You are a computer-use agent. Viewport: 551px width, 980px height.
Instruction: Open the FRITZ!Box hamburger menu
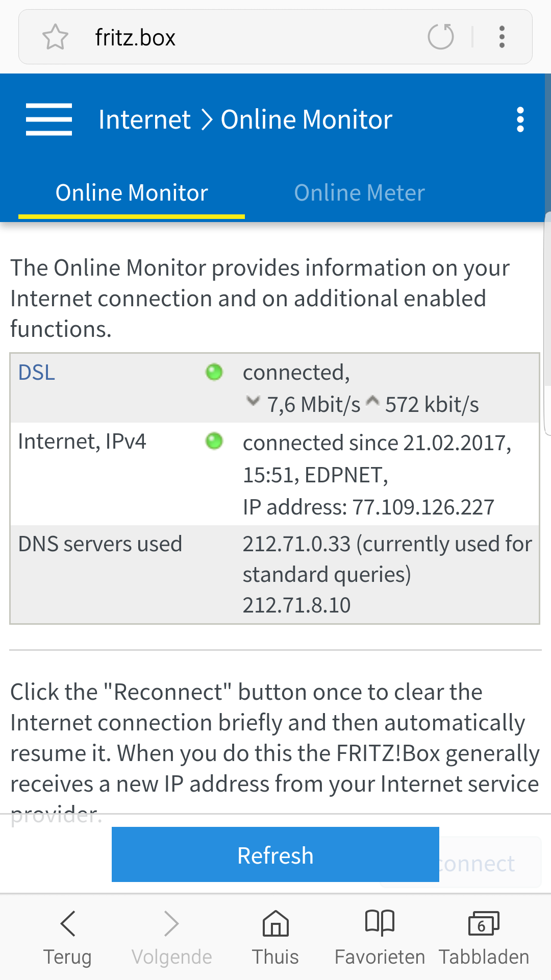49,119
